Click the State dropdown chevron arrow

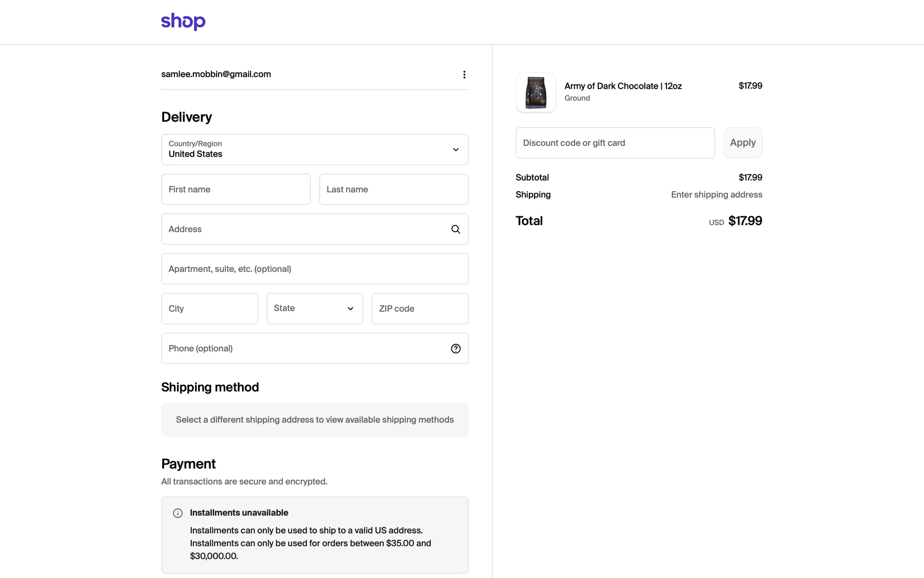click(350, 309)
